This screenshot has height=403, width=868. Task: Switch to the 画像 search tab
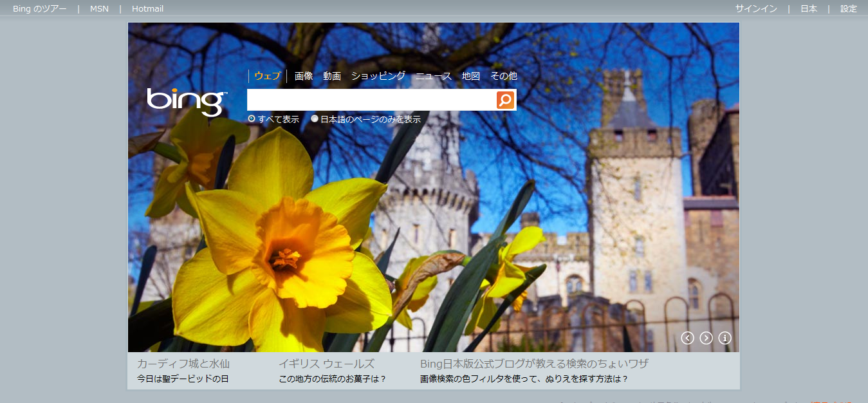[x=304, y=76]
